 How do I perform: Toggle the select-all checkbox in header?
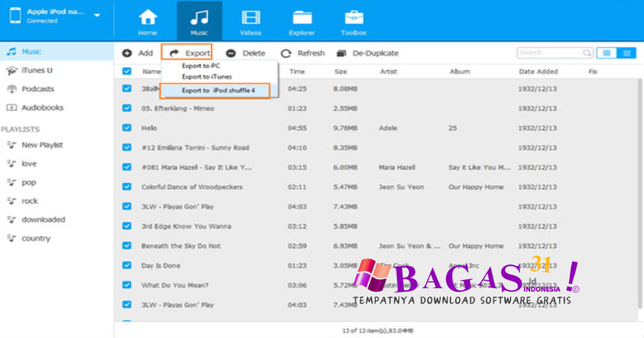click(127, 72)
